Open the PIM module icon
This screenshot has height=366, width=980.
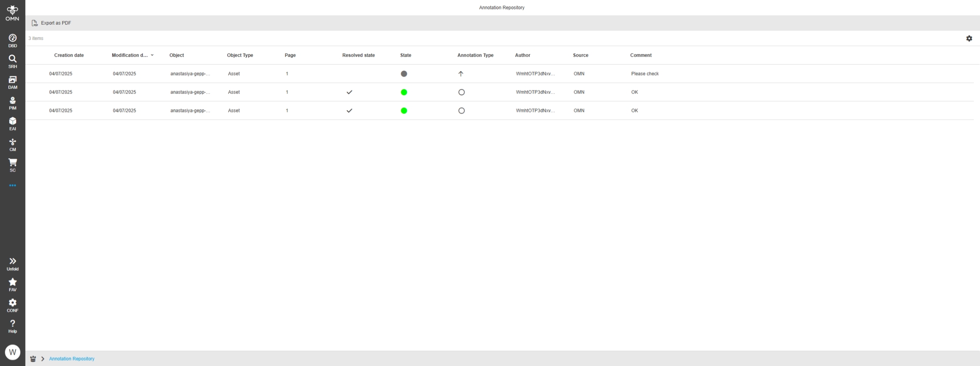(13, 103)
